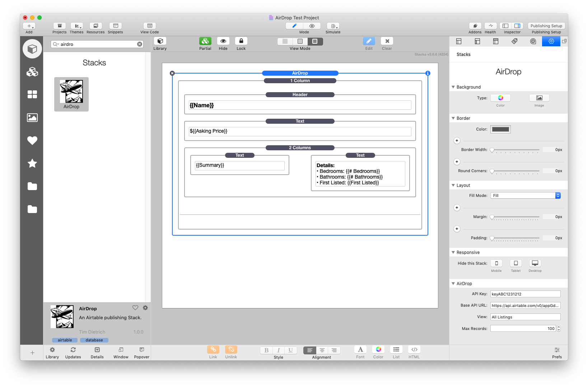Open the image stacks category in the sidebar
This screenshot has height=387, width=588.
32,118
